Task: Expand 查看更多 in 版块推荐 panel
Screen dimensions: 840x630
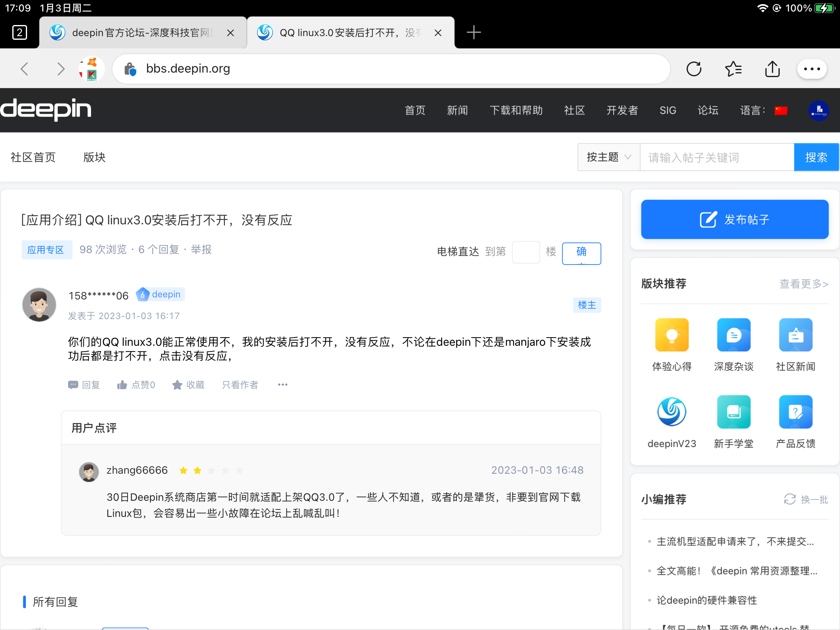Action: [803, 283]
